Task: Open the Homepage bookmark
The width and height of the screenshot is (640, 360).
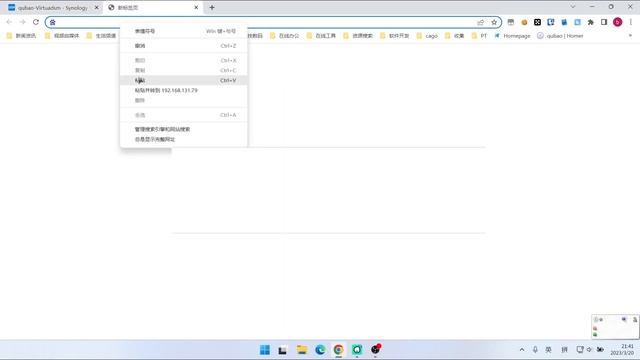Action: tap(512, 36)
